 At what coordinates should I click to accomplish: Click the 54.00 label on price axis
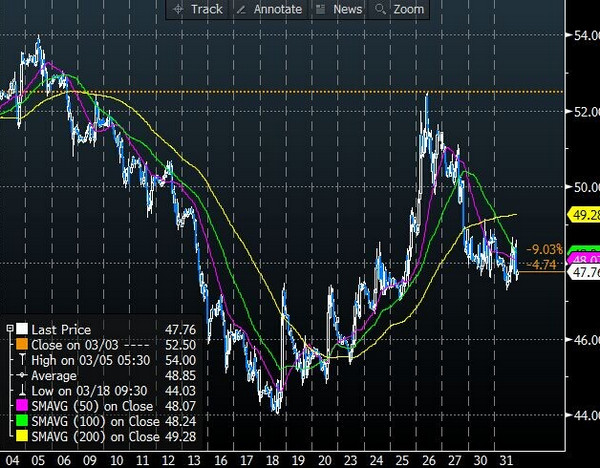point(583,36)
